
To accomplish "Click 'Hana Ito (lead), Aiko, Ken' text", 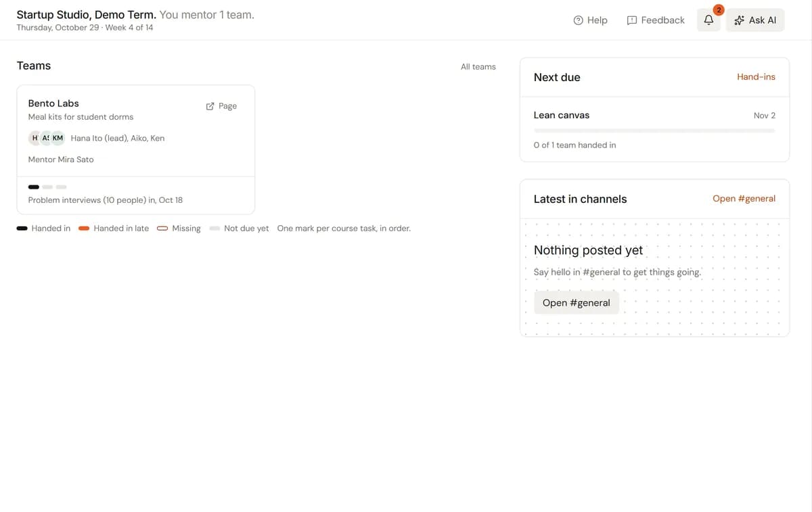I will pyautogui.click(x=118, y=138).
